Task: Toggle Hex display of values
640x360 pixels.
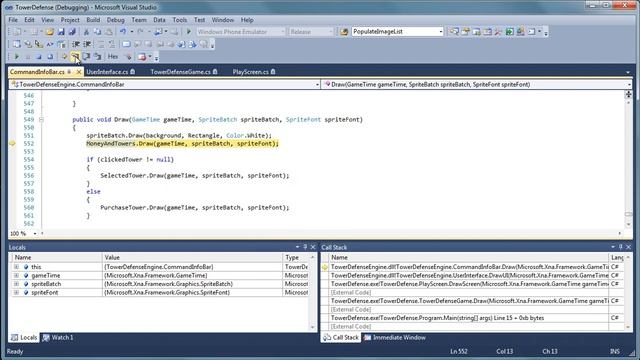Action: click(x=113, y=57)
